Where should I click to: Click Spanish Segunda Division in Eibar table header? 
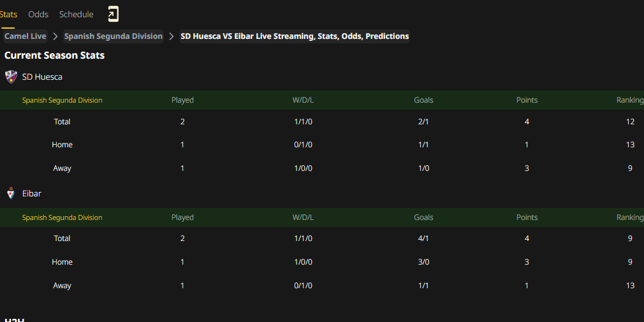coord(62,217)
